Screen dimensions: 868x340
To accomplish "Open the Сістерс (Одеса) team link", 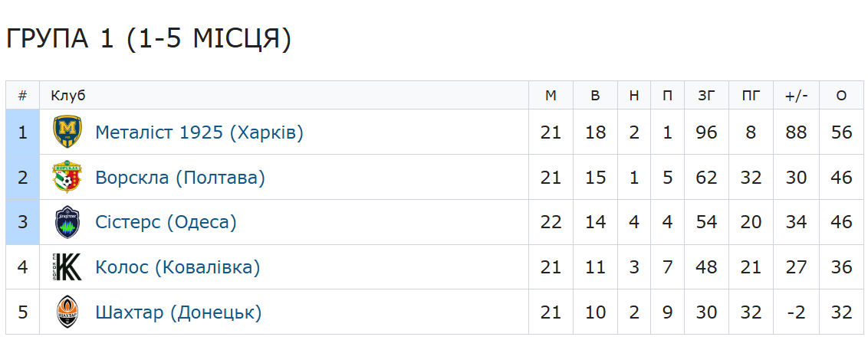I will point(166,223).
